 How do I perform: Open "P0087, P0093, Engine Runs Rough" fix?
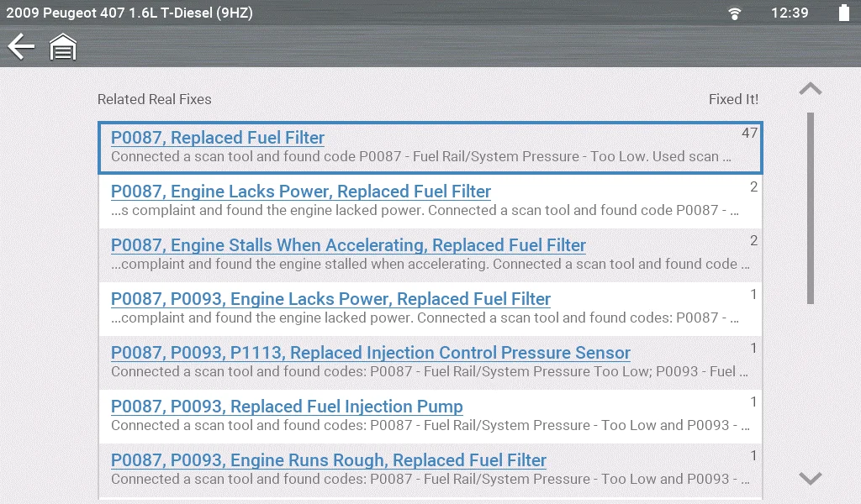coord(329,460)
